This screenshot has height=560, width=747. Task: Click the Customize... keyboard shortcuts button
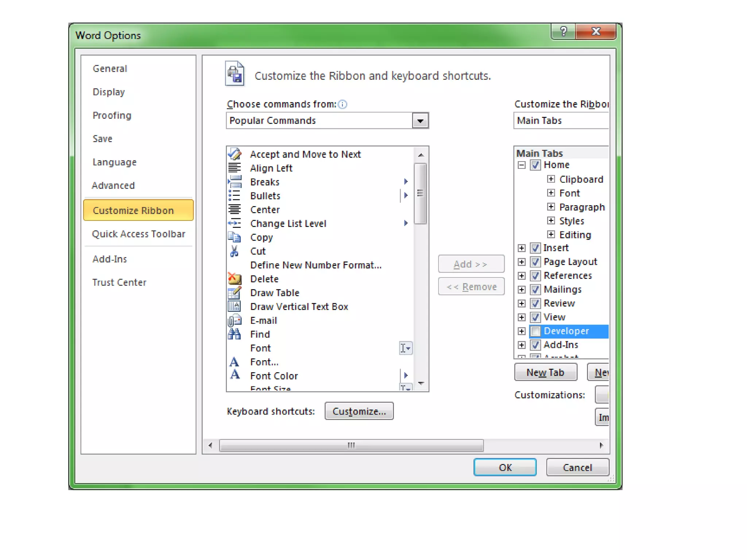tap(359, 411)
